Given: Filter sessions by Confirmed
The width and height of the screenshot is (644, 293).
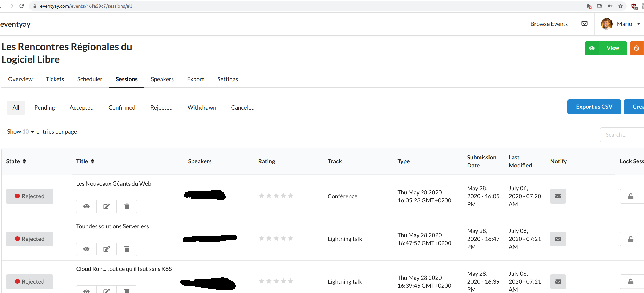Looking at the screenshot, I should click(x=122, y=108).
